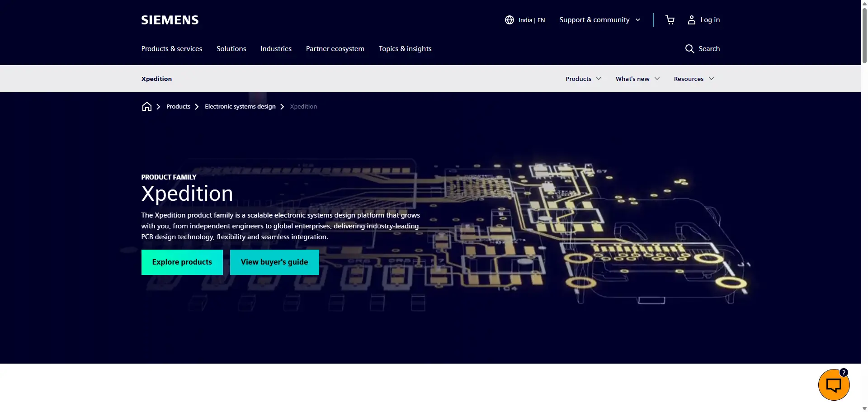
Task: Open the shopping cart icon
Action: [670, 20]
